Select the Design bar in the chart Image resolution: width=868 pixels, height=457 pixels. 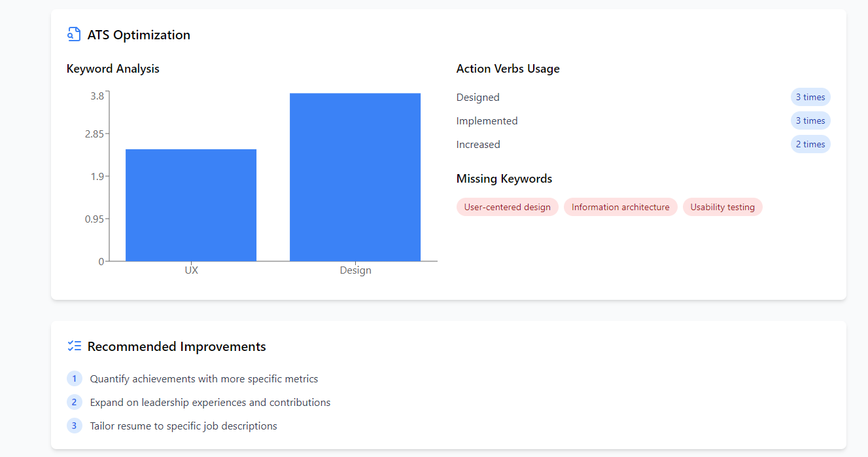(x=355, y=177)
